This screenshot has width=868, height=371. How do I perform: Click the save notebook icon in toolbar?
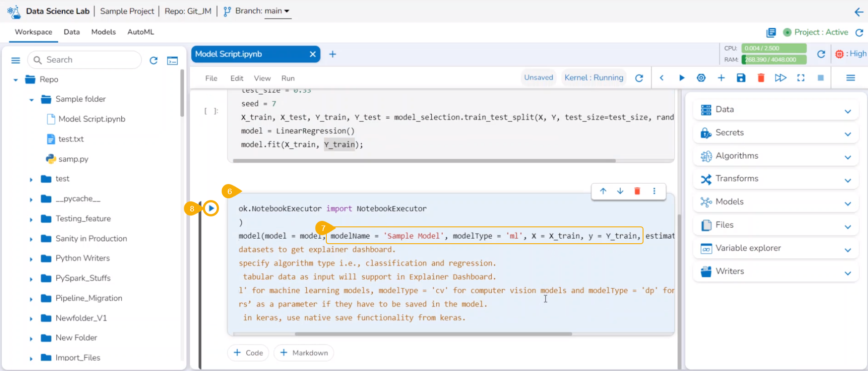tap(741, 78)
